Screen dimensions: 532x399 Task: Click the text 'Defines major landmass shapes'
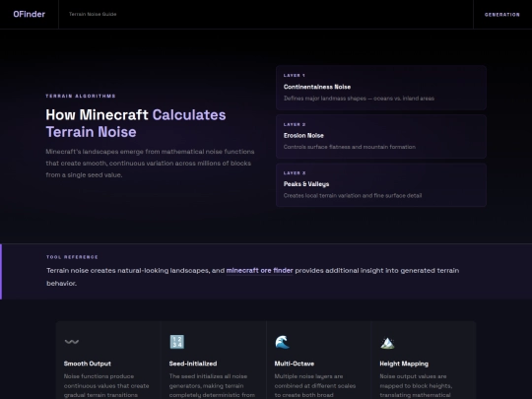325,99
